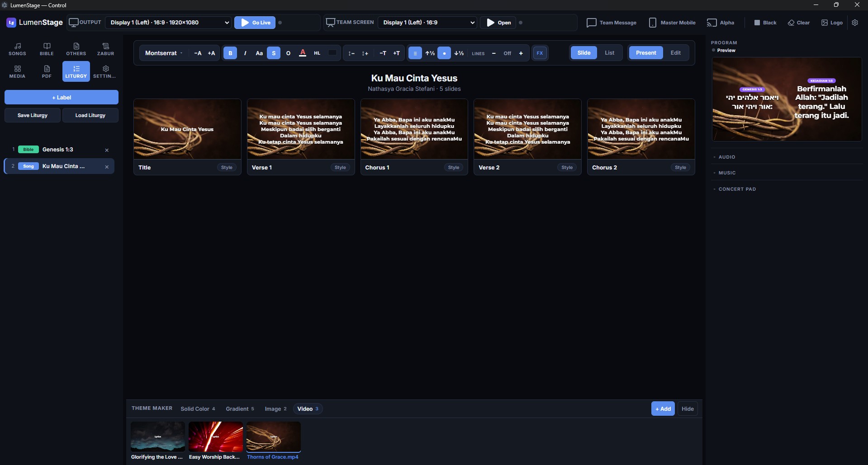Image resolution: width=868 pixels, height=465 pixels.
Task: Expand the Audio section
Action: pos(787,157)
